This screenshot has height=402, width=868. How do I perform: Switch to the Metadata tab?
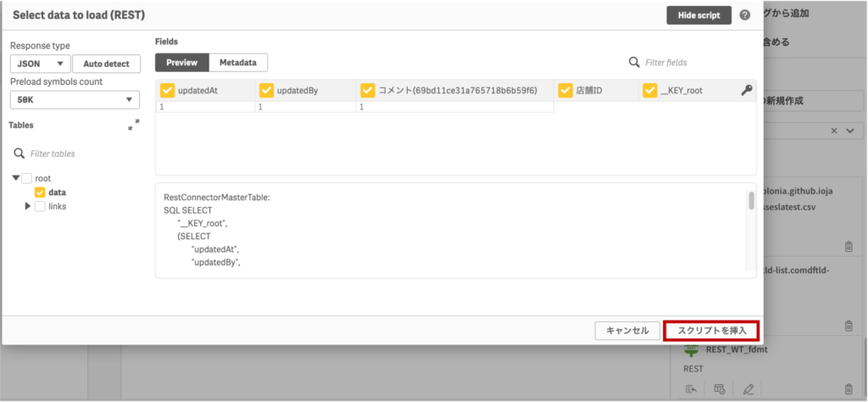[238, 63]
